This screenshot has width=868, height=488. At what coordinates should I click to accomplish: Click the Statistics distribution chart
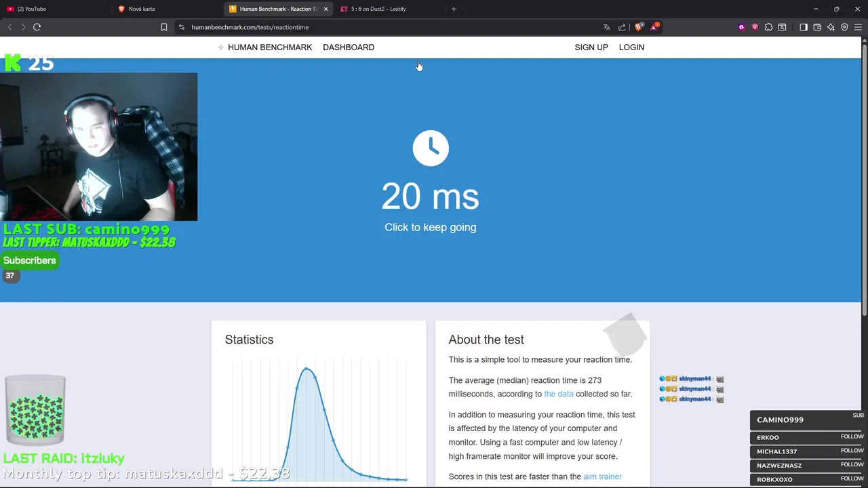[x=319, y=420]
